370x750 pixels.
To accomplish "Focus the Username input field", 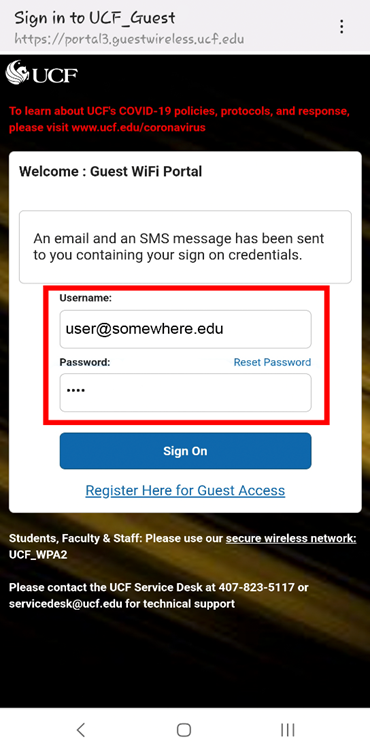I will (185, 329).
